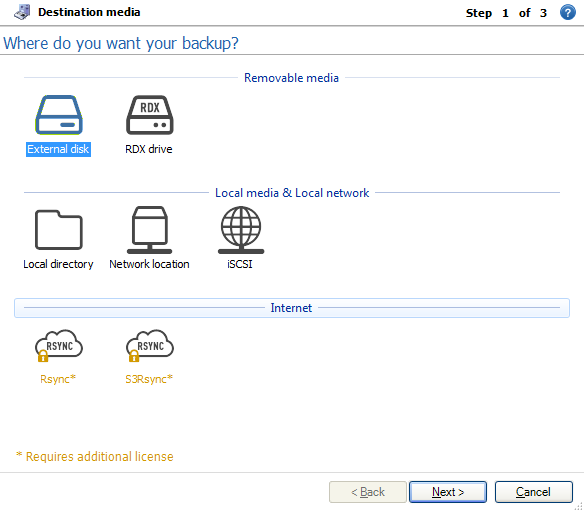The image size is (584, 510).
Task: Choose the RDX drive icon
Action: point(150,115)
